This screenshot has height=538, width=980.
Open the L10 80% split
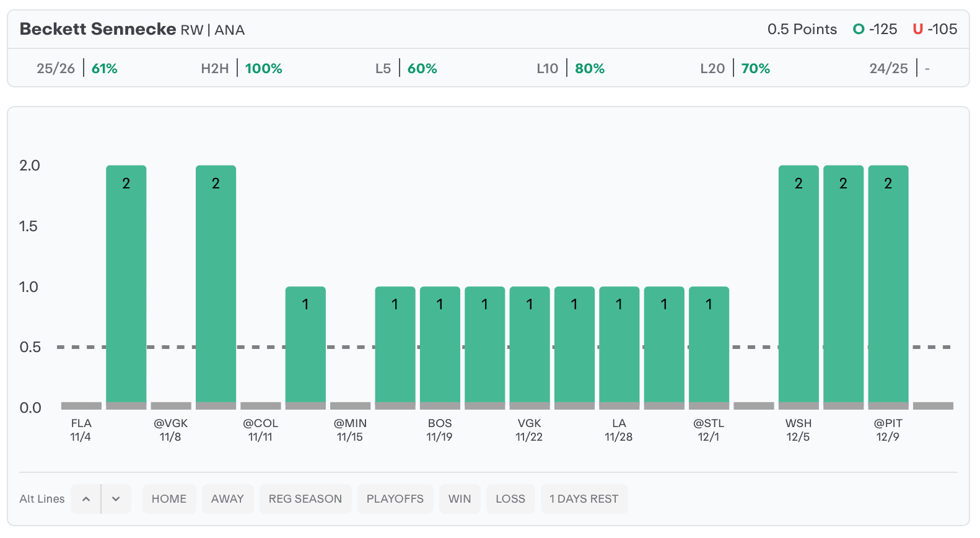(571, 68)
